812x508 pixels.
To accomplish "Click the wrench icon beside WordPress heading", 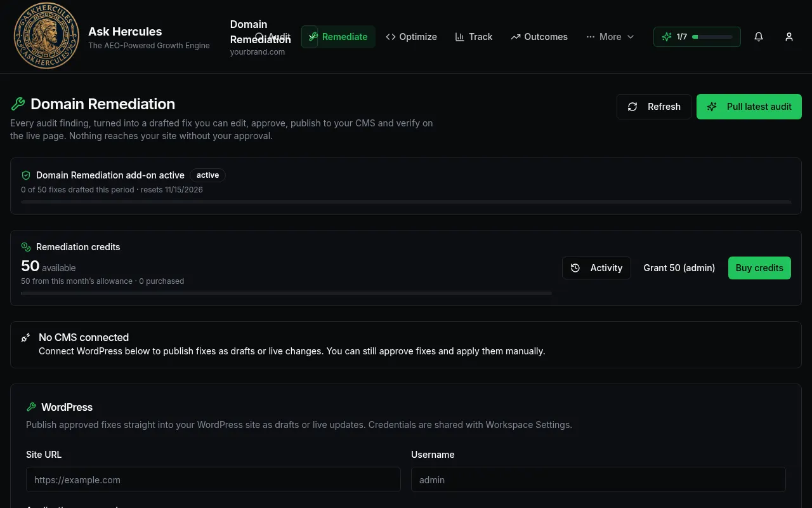I will pyautogui.click(x=31, y=408).
